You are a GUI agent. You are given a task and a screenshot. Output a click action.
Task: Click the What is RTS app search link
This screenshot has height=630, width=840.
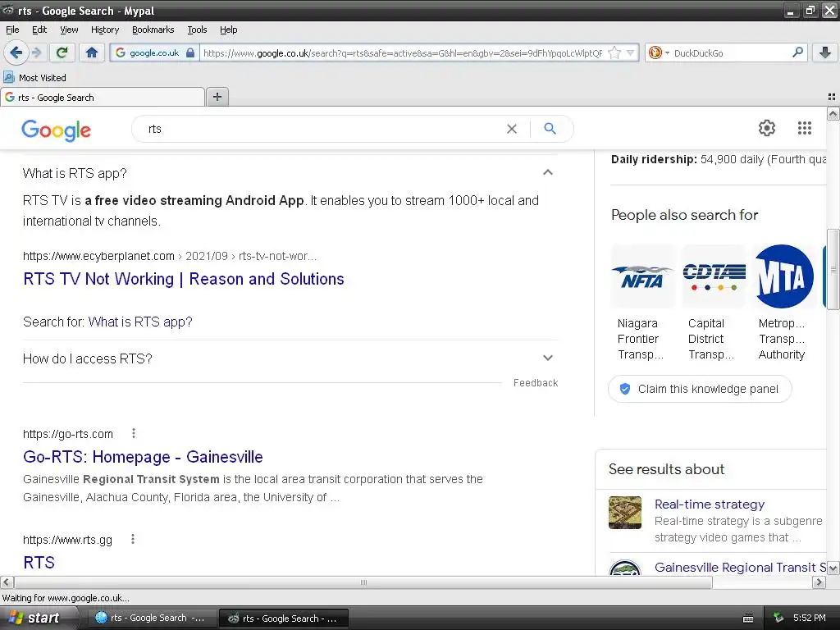pos(139,322)
